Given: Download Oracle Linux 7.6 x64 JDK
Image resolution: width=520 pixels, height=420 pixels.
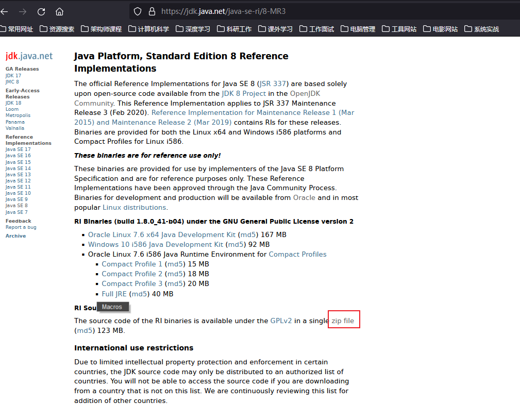Looking at the screenshot, I should (162, 234).
